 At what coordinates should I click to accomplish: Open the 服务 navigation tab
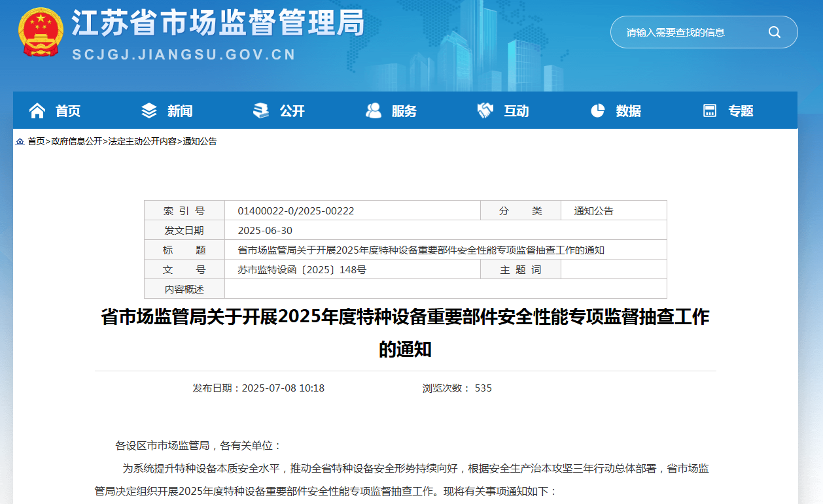[x=404, y=111]
